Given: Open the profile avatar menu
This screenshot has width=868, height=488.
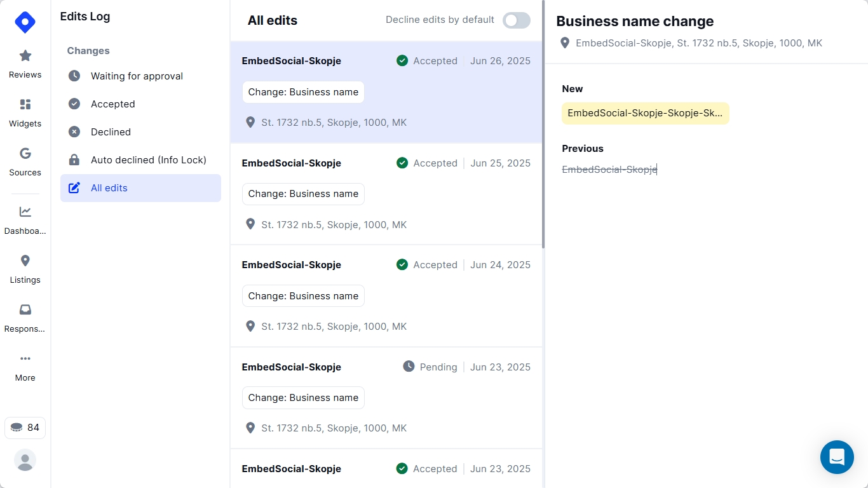Looking at the screenshot, I should tap(25, 460).
